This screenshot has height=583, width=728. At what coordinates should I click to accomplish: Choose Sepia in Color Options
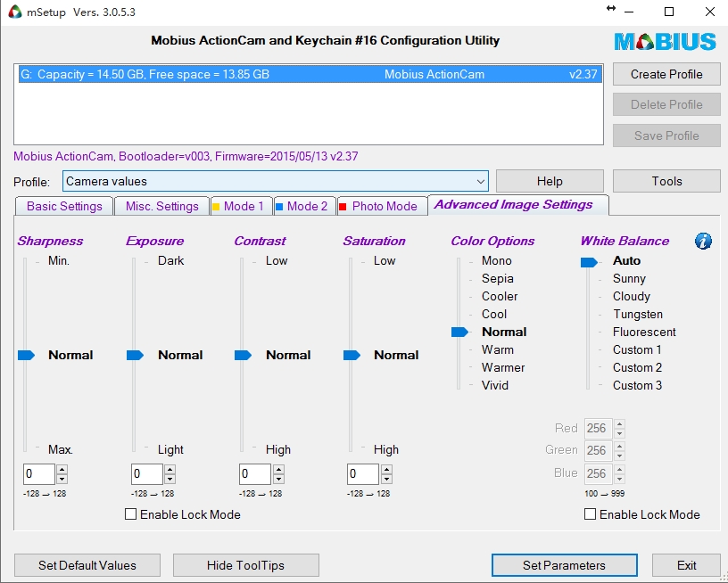(497, 278)
